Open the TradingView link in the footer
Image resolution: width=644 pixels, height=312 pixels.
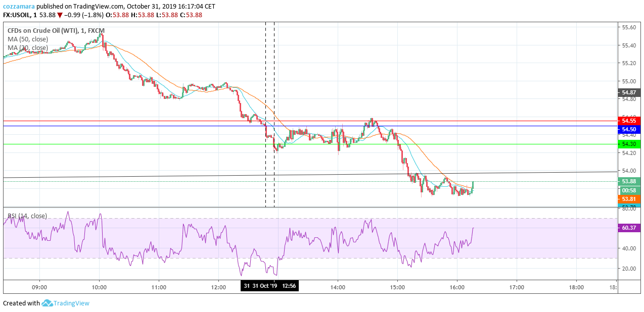tap(72, 303)
